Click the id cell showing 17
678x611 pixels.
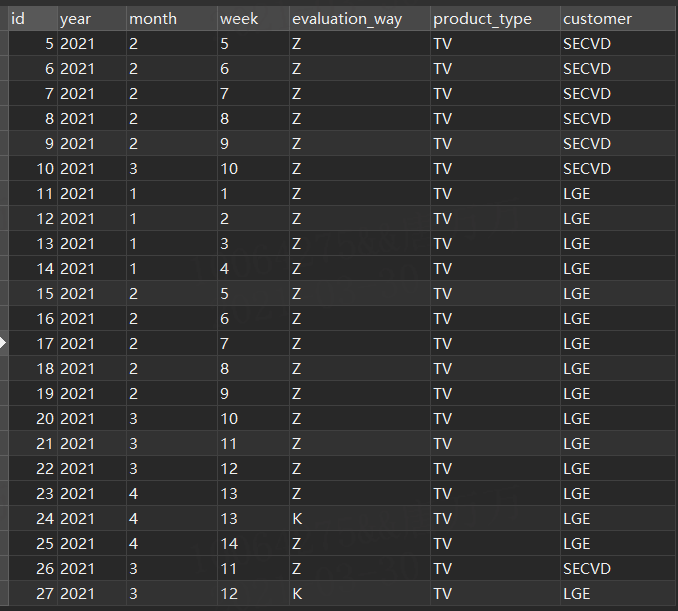pyautogui.click(x=33, y=343)
